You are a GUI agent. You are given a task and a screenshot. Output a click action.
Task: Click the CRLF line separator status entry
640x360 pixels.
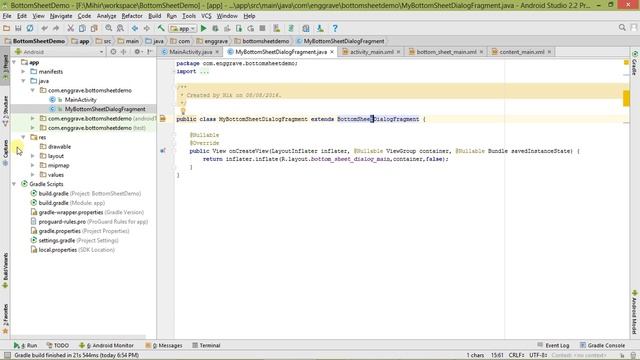(516, 355)
